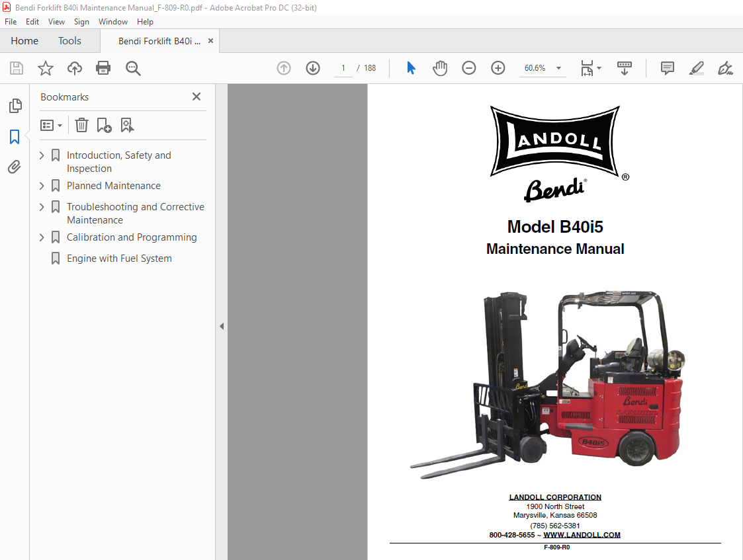743x560 pixels.
Task: Open the Sign menu
Action: click(81, 22)
